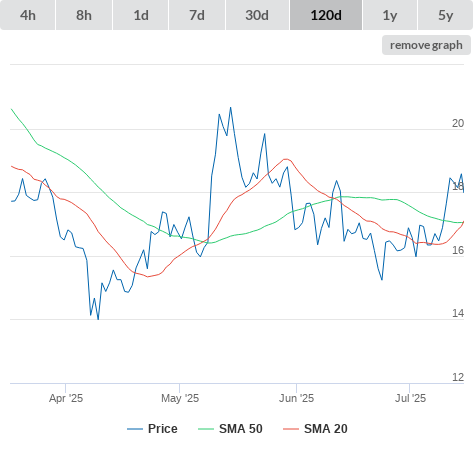Click the remove graph button
The width and height of the screenshot is (474, 455).
[426, 45]
